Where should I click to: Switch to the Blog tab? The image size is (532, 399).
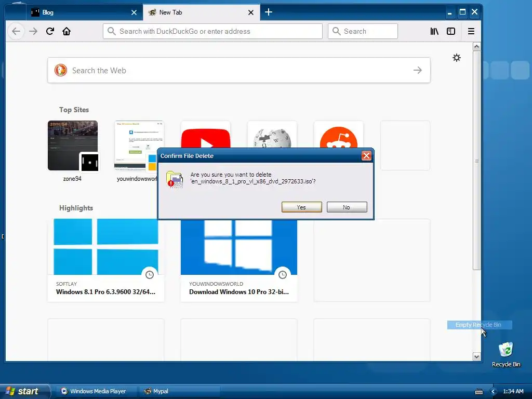pyautogui.click(x=84, y=12)
